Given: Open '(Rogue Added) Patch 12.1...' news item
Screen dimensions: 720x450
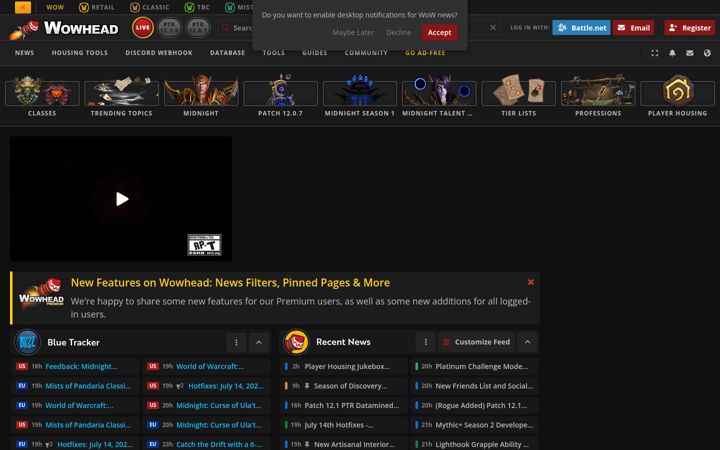Looking at the screenshot, I should coord(481,405).
